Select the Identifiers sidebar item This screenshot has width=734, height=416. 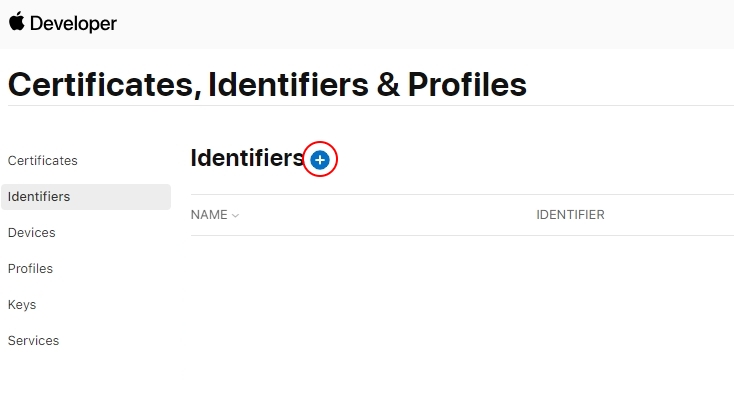pos(86,197)
